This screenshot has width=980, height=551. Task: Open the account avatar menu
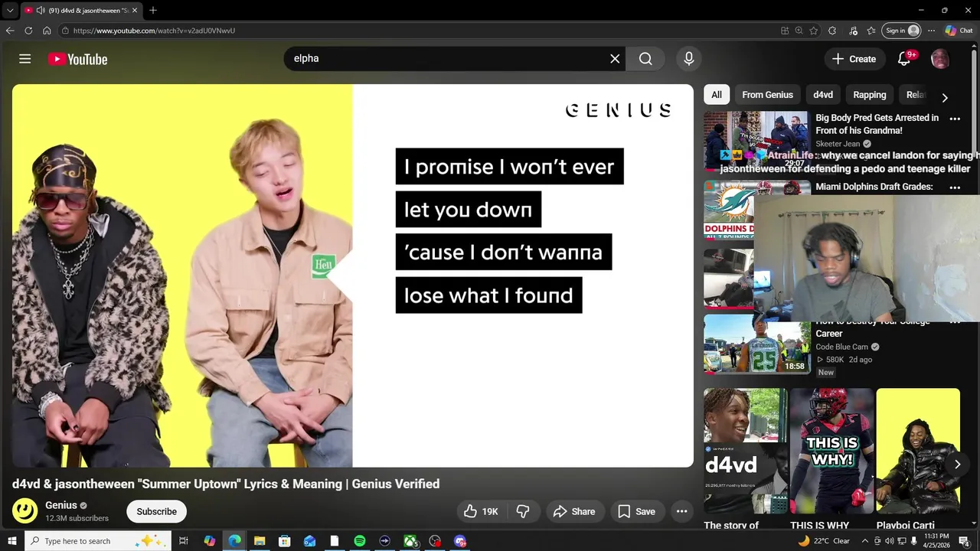tap(940, 59)
